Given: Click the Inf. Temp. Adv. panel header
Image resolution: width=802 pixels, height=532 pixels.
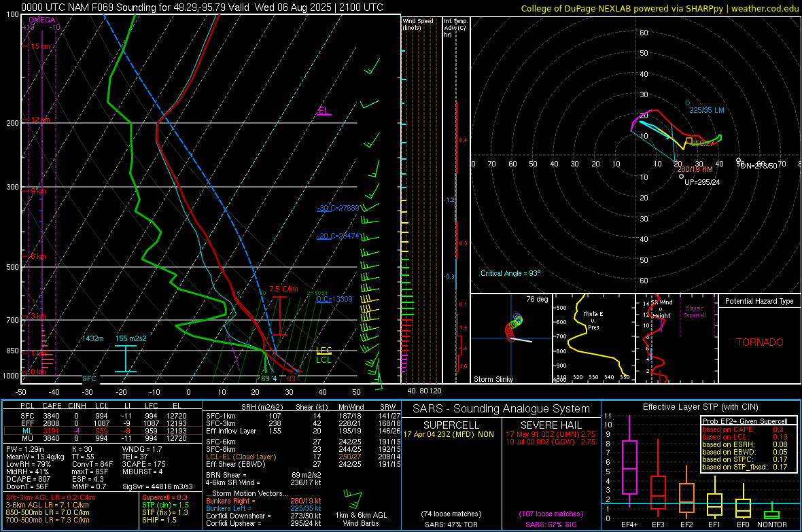Looking at the screenshot, I should point(455,28).
